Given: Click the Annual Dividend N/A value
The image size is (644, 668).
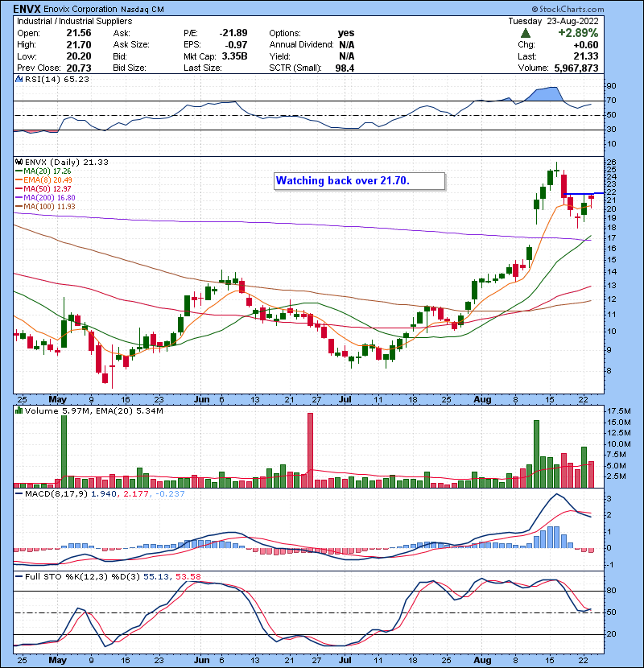Looking at the screenshot, I should click(346, 45).
